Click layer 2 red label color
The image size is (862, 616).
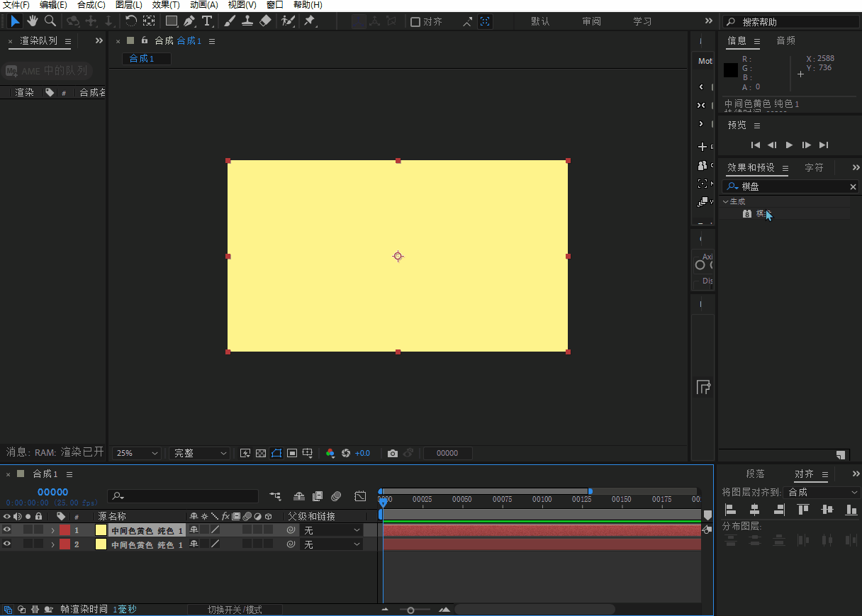(x=65, y=544)
